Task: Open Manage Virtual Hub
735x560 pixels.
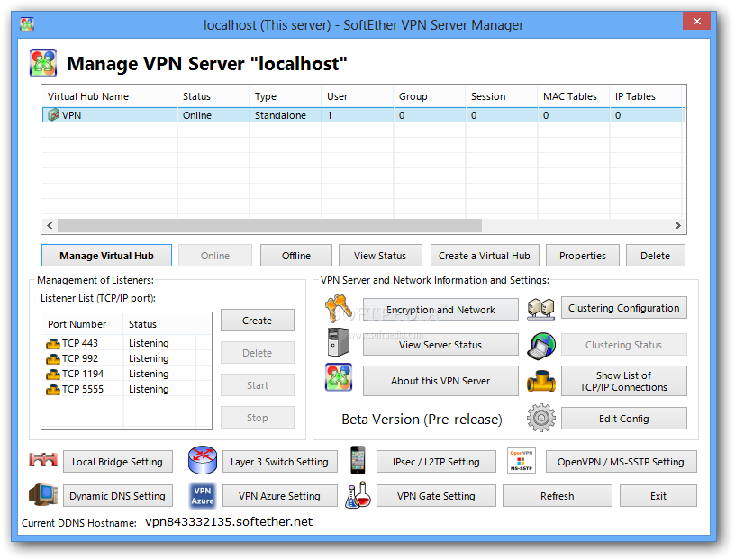Action: 106,256
